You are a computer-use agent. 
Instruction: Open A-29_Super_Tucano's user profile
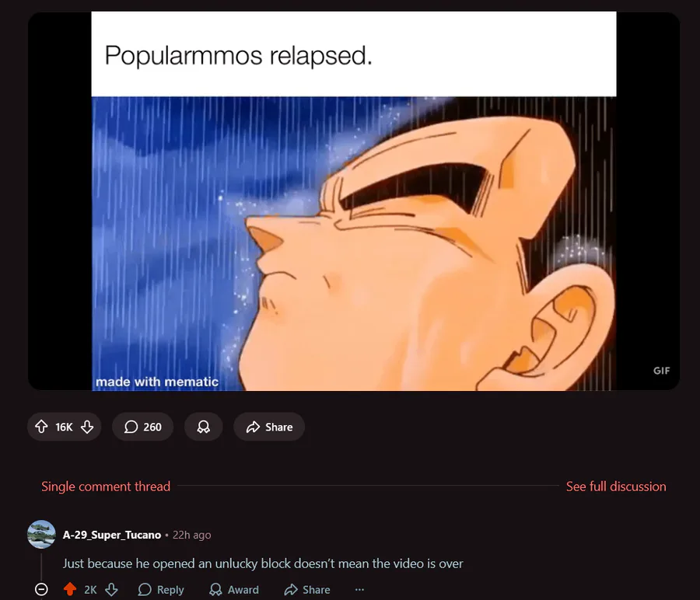111,535
